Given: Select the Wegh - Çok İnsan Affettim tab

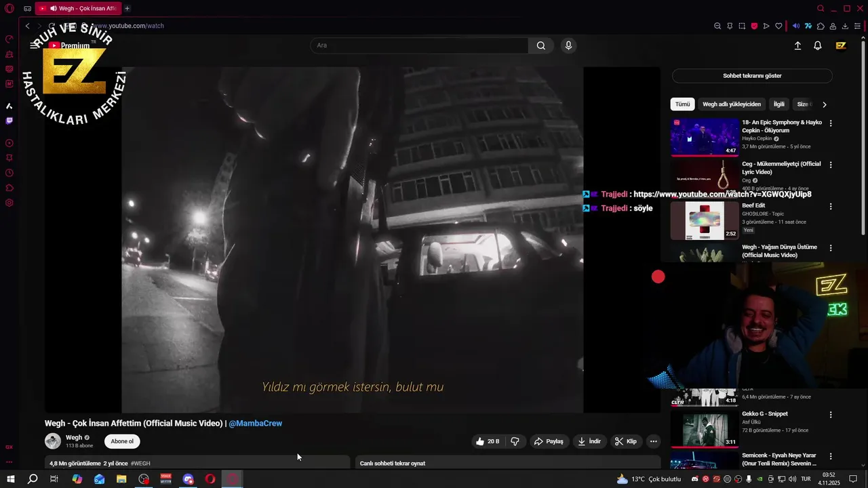Looking at the screenshot, I should pos(78,9).
